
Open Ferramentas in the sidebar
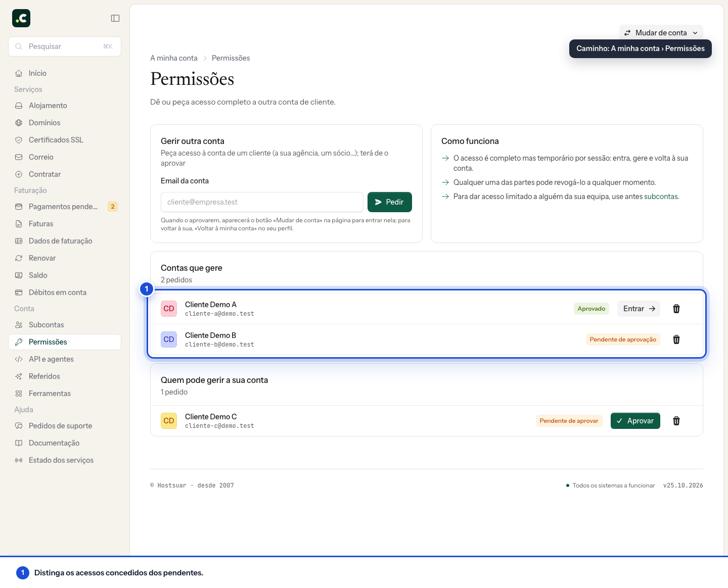point(65,394)
